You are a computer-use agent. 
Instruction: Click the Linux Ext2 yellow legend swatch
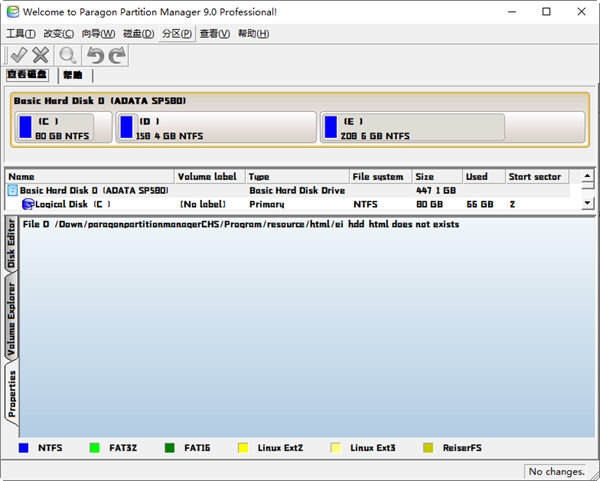(x=243, y=448)
